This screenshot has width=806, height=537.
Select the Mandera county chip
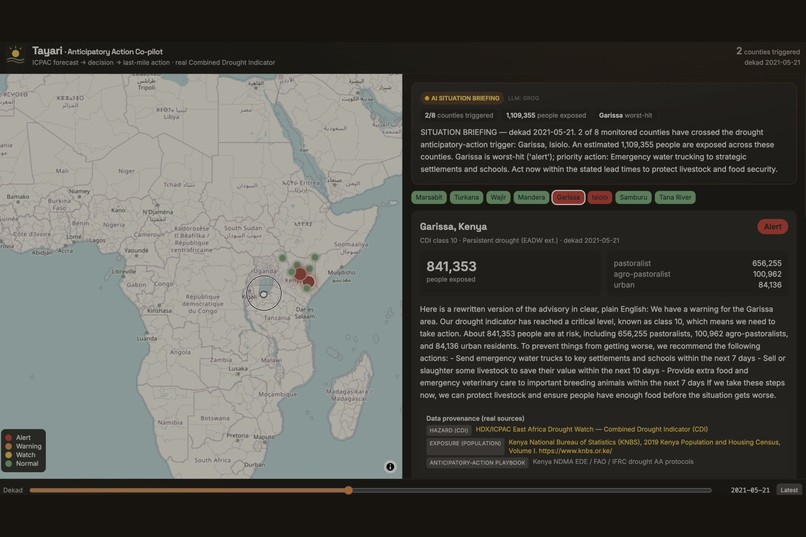(531, 197)
